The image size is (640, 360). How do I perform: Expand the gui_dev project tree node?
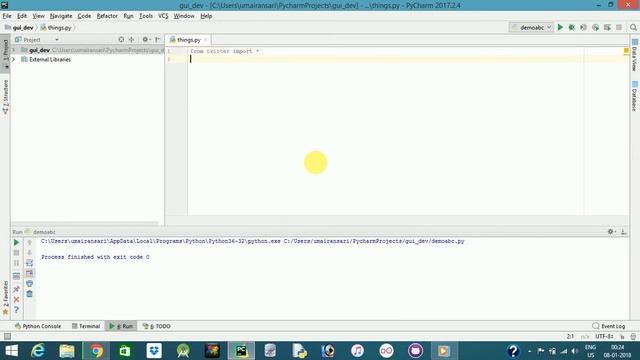click(14, 50)
